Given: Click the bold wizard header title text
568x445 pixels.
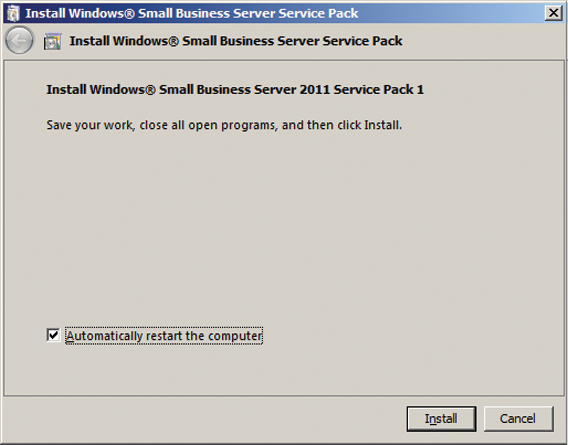Looking at the screenshot, I should 236,41.
